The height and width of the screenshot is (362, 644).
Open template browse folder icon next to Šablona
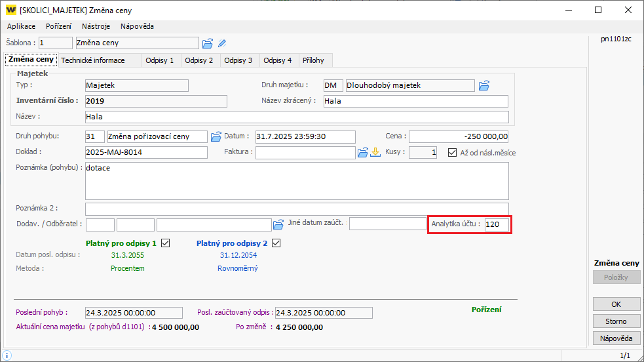[208, 43]
